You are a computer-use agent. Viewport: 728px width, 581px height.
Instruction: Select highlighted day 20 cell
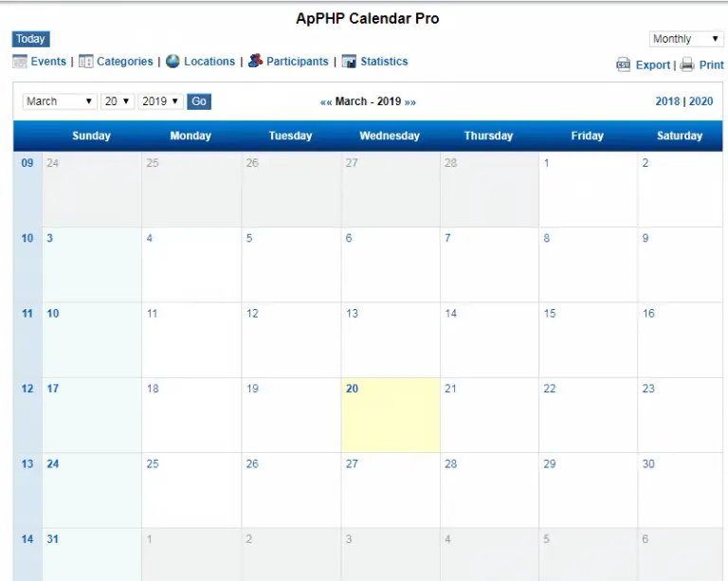coord(391,415)
